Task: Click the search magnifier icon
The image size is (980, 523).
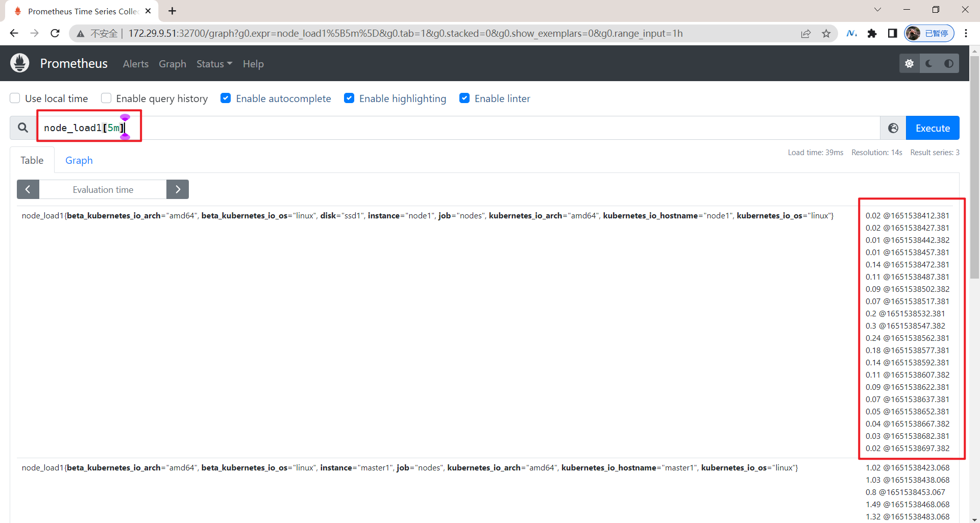Action: click(23, 128)
